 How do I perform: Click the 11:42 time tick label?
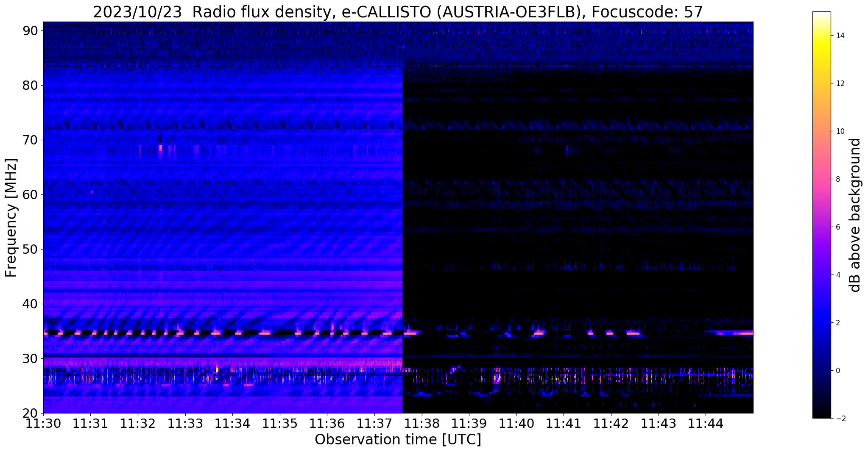[x=611, y=424]
